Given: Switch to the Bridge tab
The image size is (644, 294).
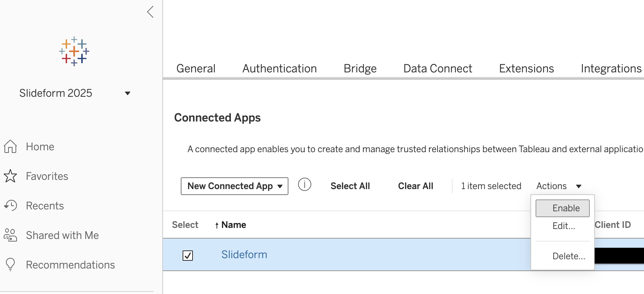Looking at the screenshot, I should [x=360, y=68].
